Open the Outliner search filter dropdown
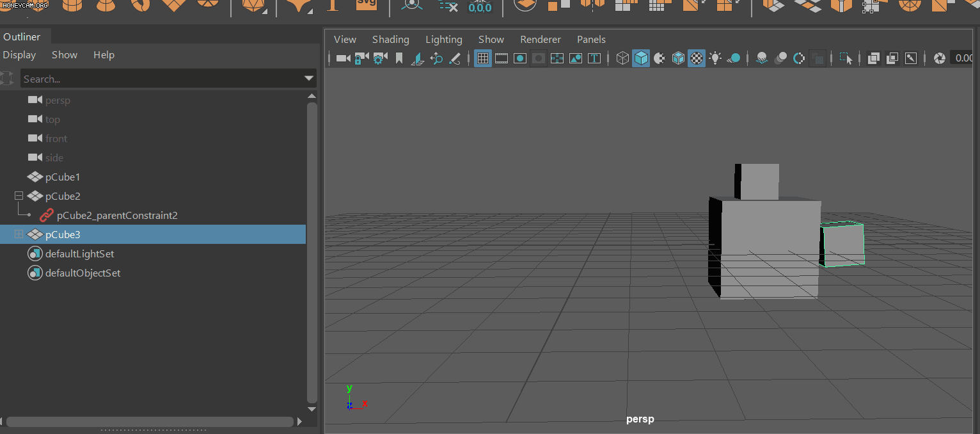The image size is (980, 434). click(310, 79)
